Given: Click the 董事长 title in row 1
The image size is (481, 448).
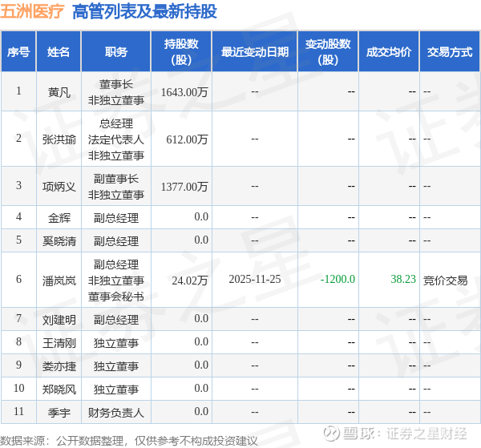Looking at the screenshot, I should [x=116, y=84].
